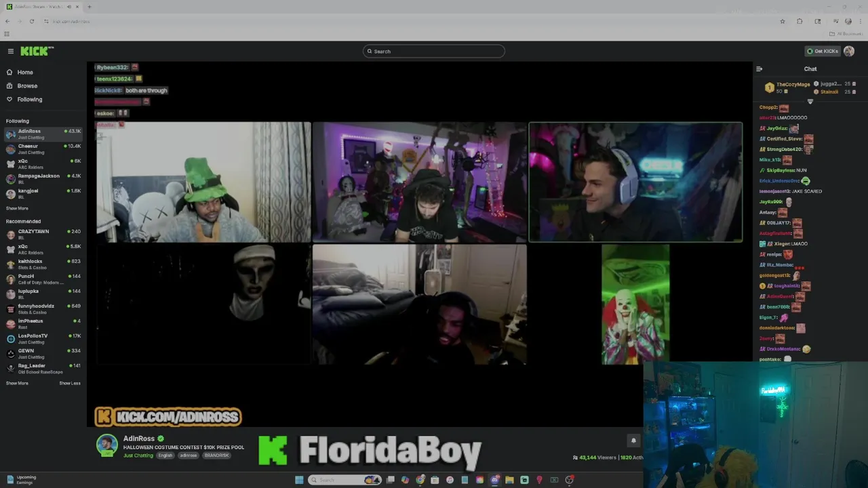Open File Explorer from the taskbar
The width and height of the screenshot is (868, 488).
(x=509, y=480)
